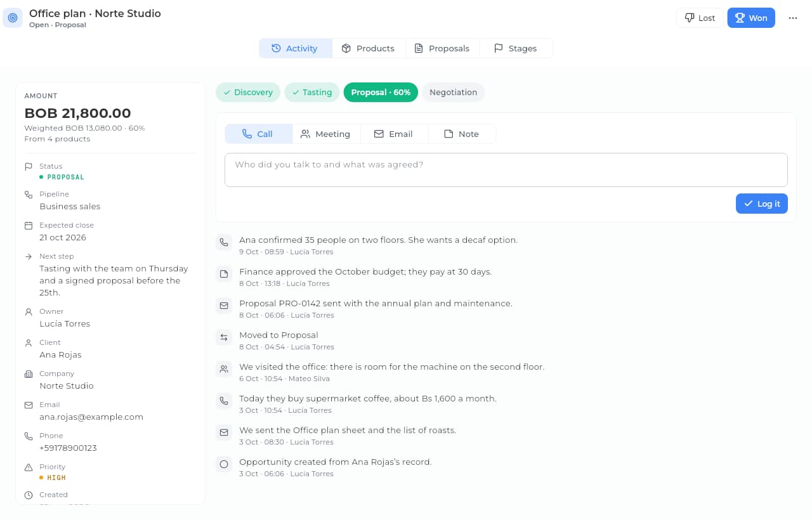Switch to the Activity tab
812x520 pixels.
click(296, 48)
